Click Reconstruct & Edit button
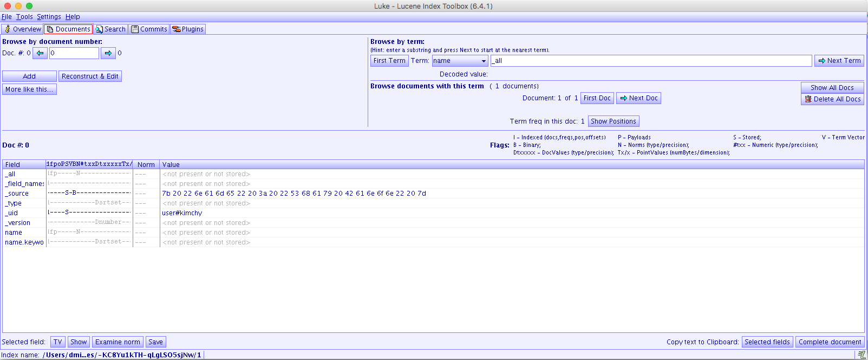868x360 pixels. point(90,76)
